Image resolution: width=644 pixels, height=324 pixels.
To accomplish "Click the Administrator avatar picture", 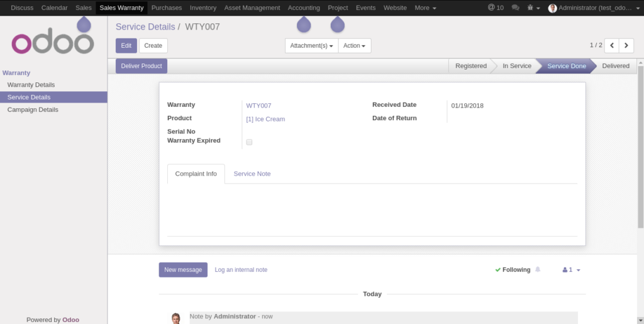I will pyautogui.click(x=552, y=8).
